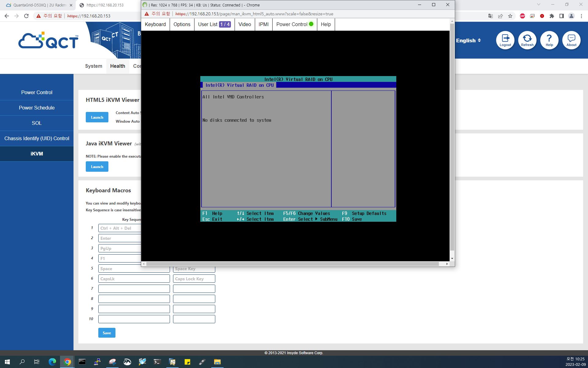The image size is (588, 368).
Task: Open Task View on the taskbar
Action: point(37,362)
